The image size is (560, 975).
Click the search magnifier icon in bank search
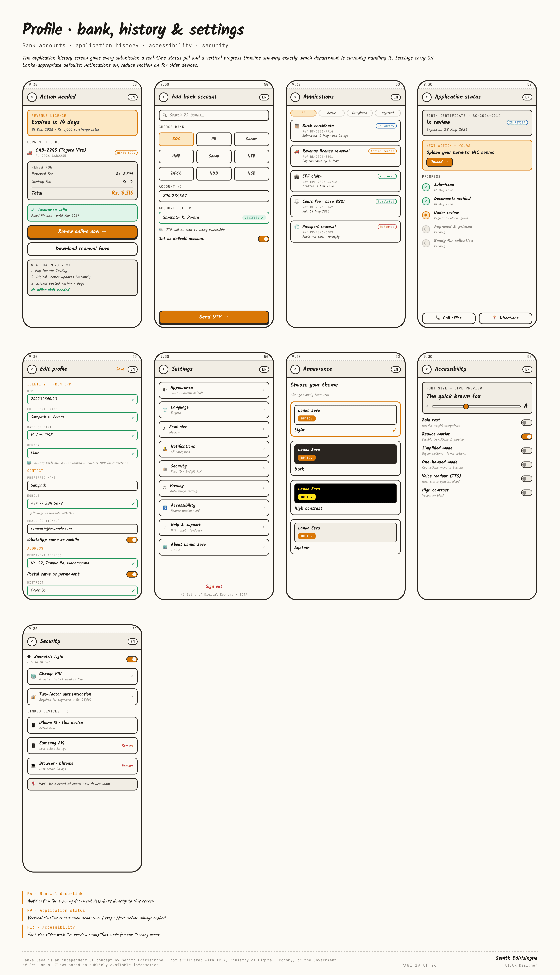[165, 115]
